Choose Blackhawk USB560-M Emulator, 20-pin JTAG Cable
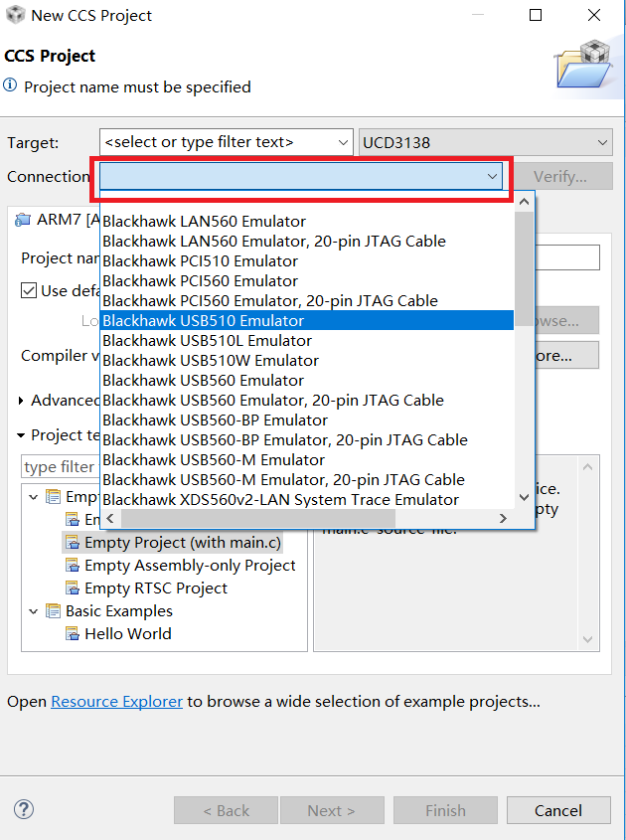626x840 pixels. tap(307, 479)
